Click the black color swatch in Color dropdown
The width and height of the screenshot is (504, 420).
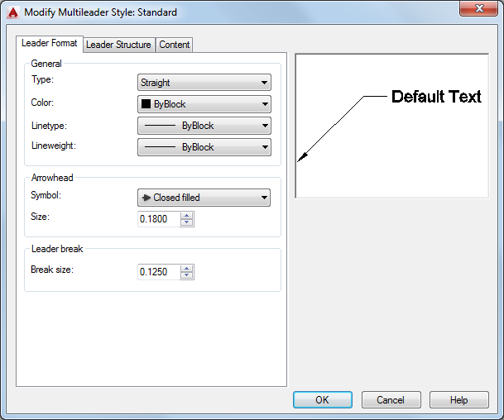(x=146, y=103)
